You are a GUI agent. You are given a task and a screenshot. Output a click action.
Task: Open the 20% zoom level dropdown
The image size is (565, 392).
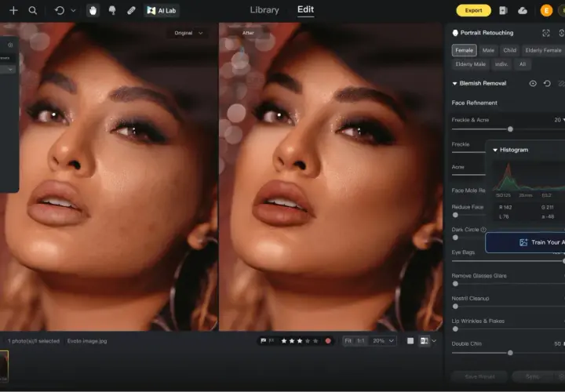[383, 341]
